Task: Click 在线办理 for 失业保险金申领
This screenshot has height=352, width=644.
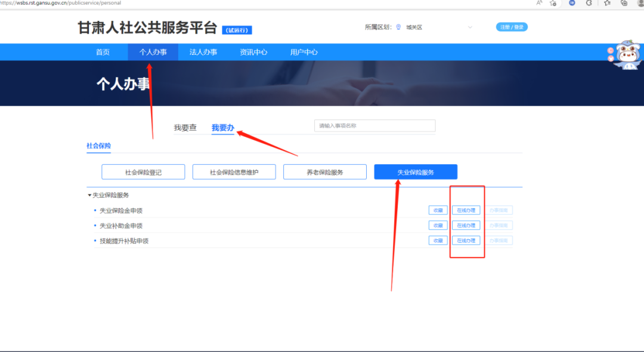Action: click(466, 210)
